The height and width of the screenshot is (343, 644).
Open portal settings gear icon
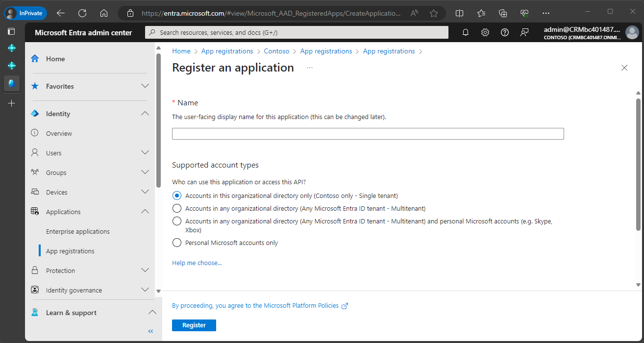point(485,32)
